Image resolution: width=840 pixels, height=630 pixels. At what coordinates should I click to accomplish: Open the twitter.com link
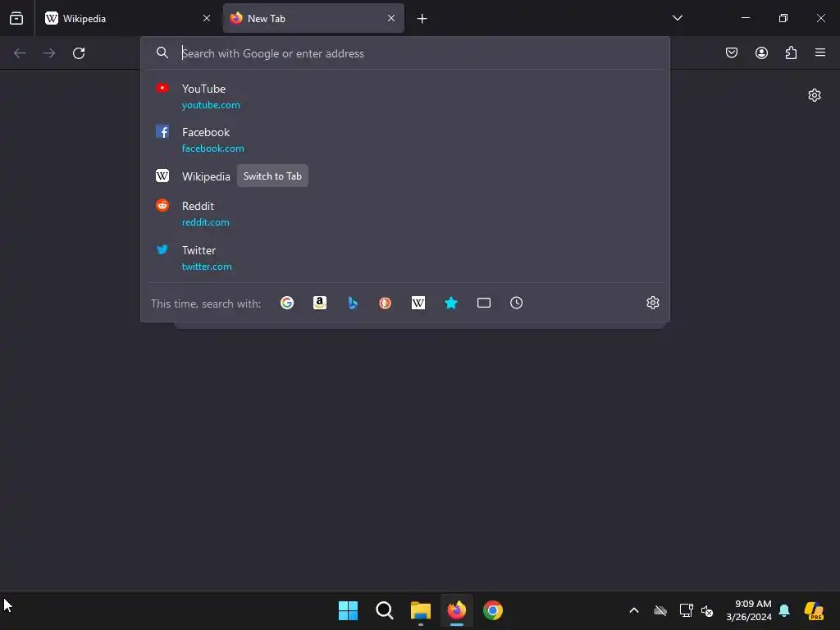207,267
